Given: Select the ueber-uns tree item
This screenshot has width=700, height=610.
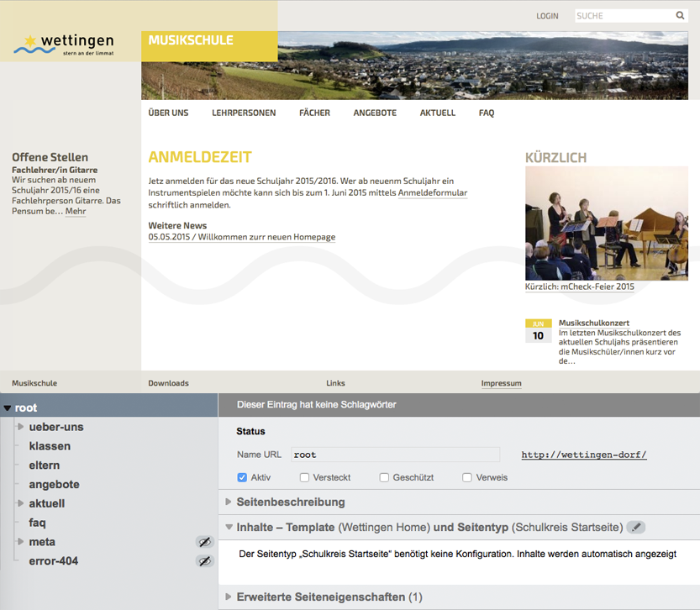Looking at the screenshot, I should coord(56,427).
